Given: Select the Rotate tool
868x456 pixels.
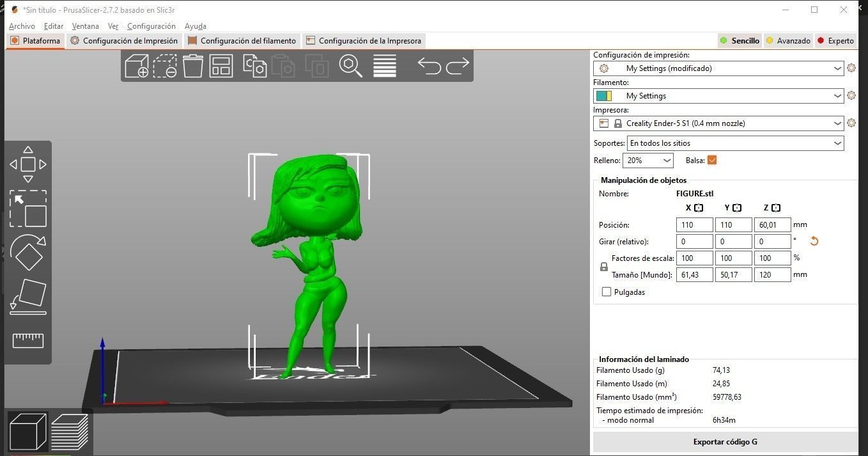Looking at the screenshot, I should (x=28, y=253).
